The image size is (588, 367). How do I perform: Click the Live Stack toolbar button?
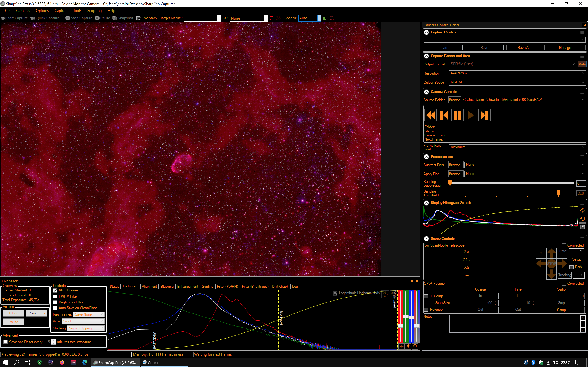147,18
